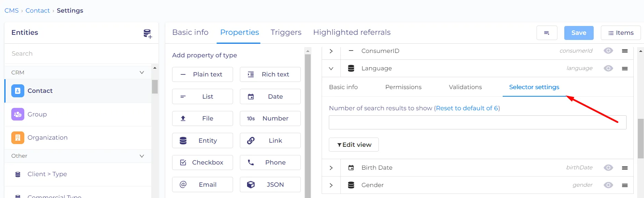Add a Plain text property
Image resolution: width=644 pixels, height=198 pixels.
(x=203, y=74)
